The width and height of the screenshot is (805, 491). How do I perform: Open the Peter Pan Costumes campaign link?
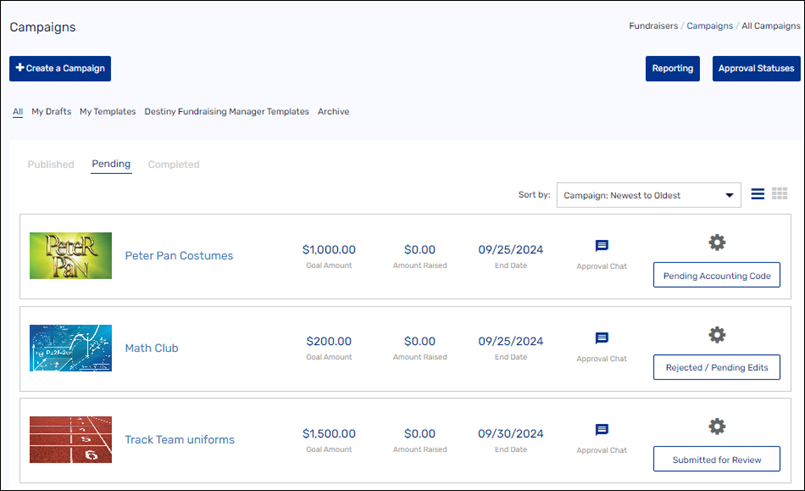pos(178,256)
